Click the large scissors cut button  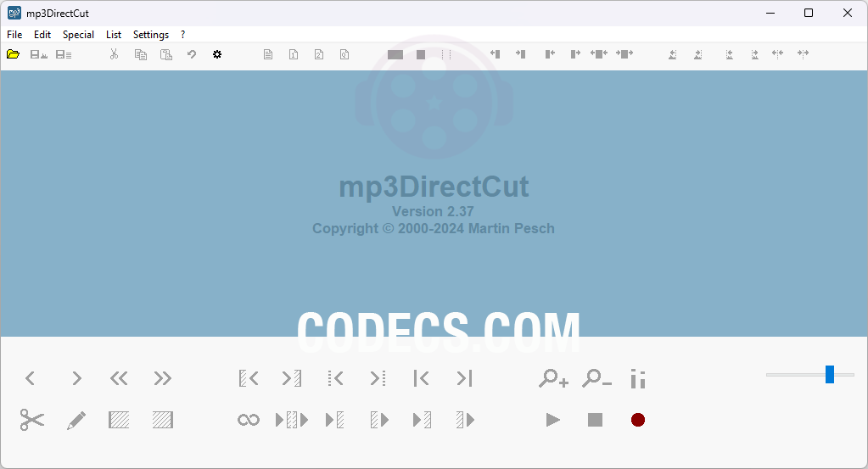32,420
